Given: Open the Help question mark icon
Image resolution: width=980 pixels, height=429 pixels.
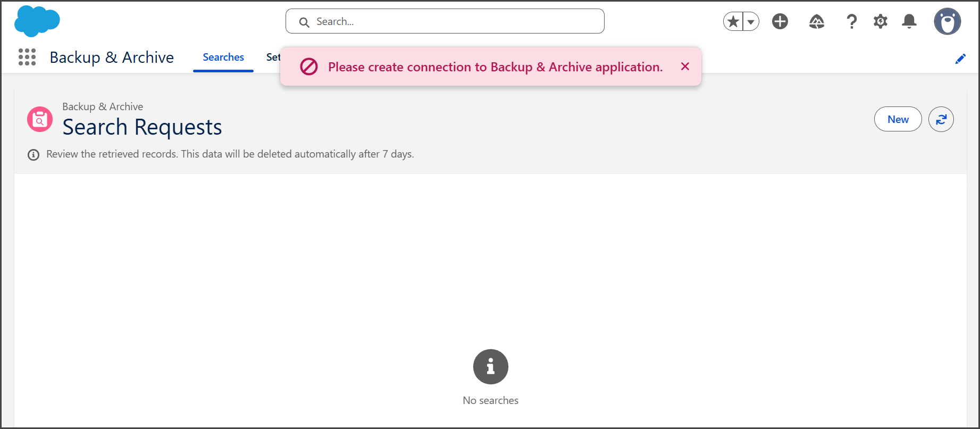Looking at the screenshot, I should 851,22.
